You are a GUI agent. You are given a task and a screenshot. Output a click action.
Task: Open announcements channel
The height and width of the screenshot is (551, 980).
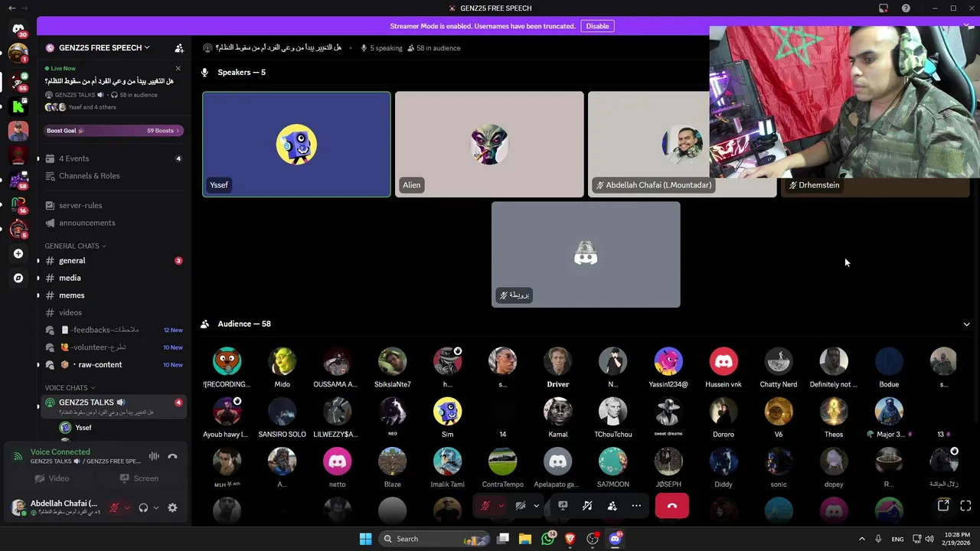tap(113, 223)
